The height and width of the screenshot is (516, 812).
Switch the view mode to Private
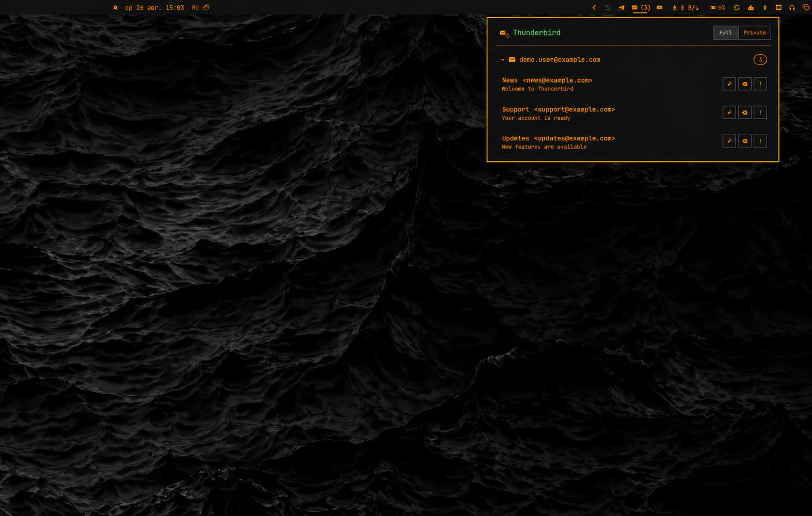pyautogui.click(x=755, y=33)
